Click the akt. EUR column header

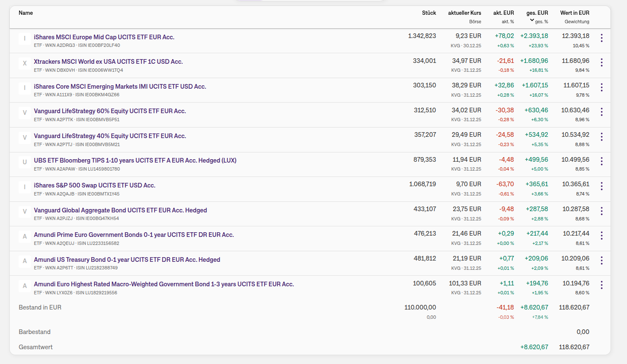[x=503, y=13]
